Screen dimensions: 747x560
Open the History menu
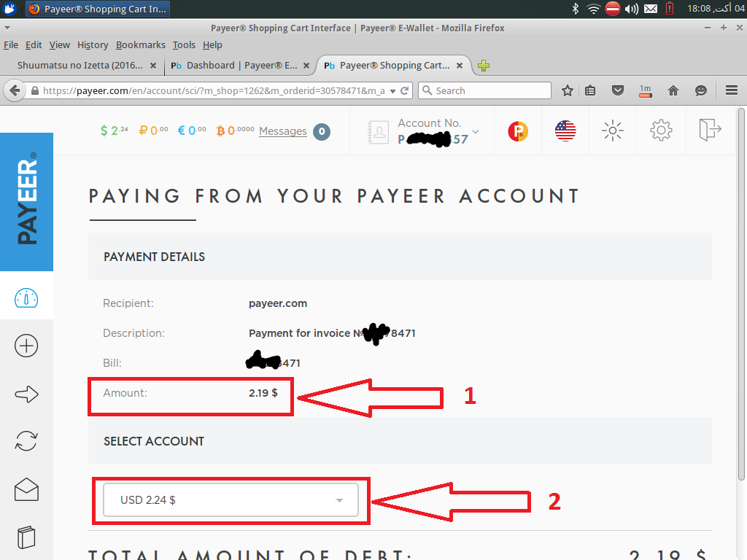[x=93, y=44]
